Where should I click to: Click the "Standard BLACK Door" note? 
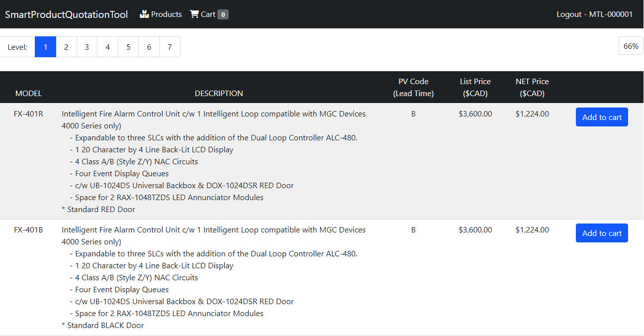[x=102, y=325]
